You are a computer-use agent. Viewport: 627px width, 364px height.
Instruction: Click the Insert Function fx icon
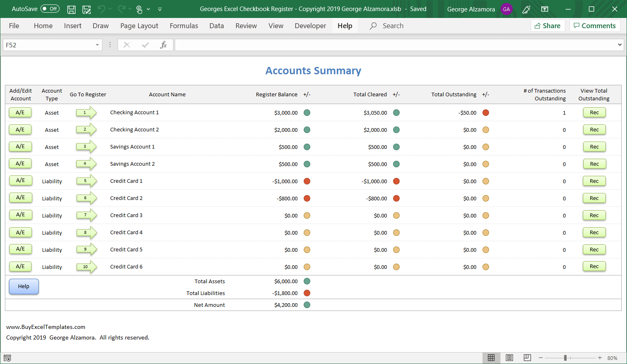163,45
